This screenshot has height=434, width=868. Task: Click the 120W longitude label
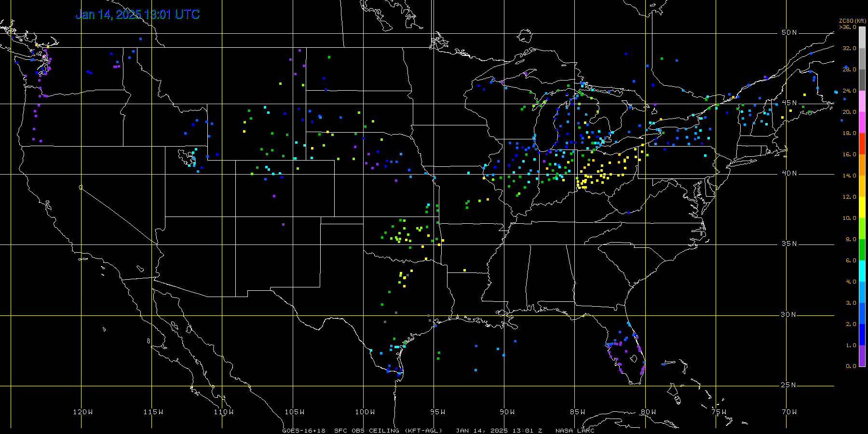coord(83,412)
